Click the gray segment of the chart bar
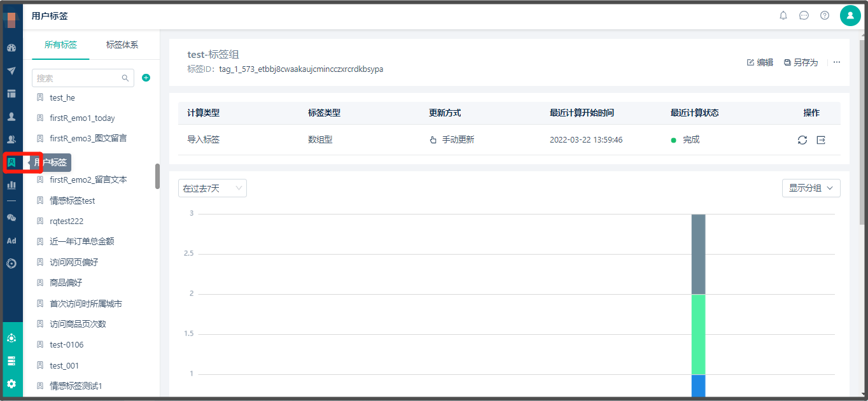The width and height of the screenshot is (868, 401). pyautogui.click(x=698, y=254)
